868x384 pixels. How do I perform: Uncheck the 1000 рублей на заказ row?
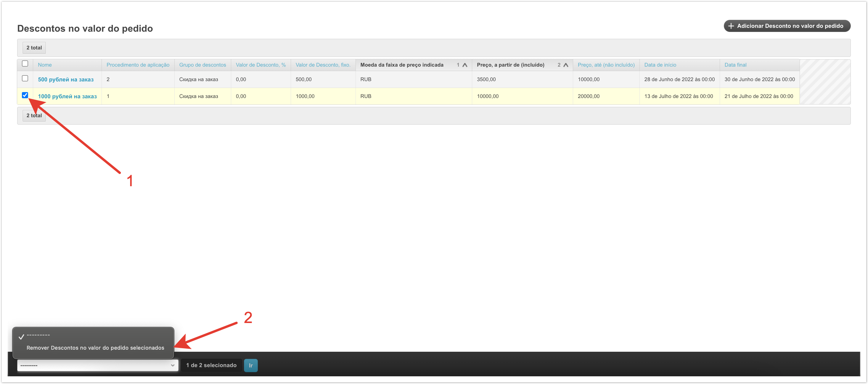pos(25,95)
